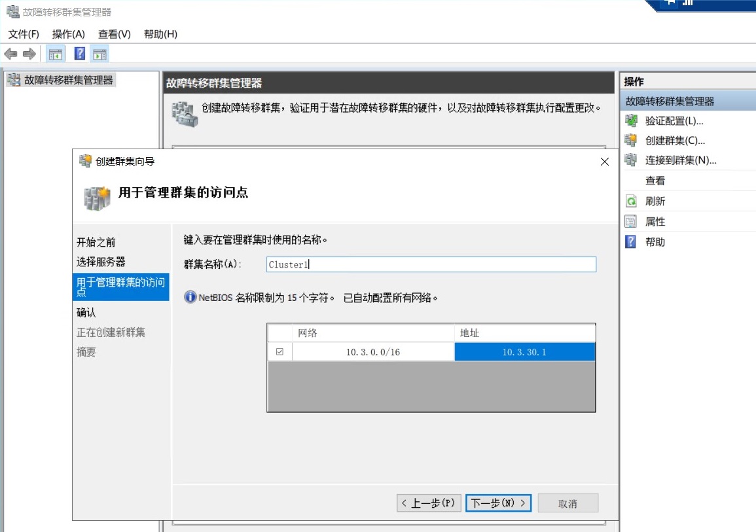Open the 查看(V) menu

pyautogui.click(x=115, y=34)
